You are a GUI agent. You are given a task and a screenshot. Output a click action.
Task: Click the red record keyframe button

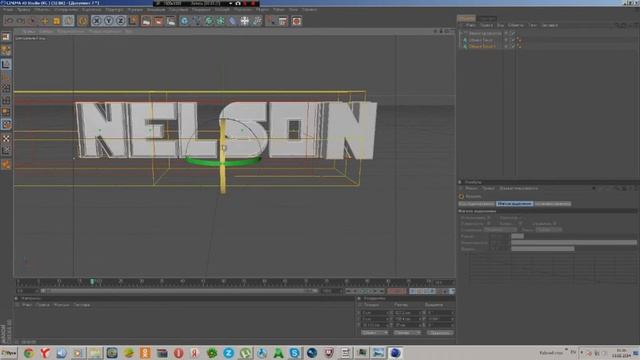pos(396,291)
